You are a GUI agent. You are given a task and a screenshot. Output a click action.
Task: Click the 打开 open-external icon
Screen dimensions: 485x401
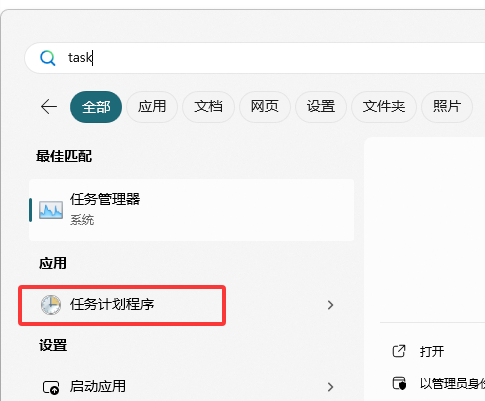pos(399,351)
